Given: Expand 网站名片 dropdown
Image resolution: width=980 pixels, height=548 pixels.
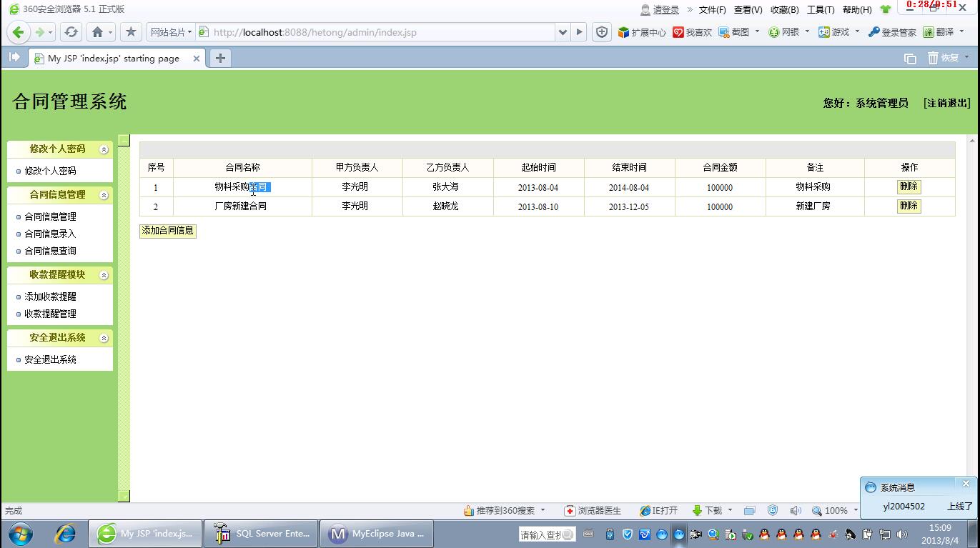Looking at the screenshot, I should [170, 32].
